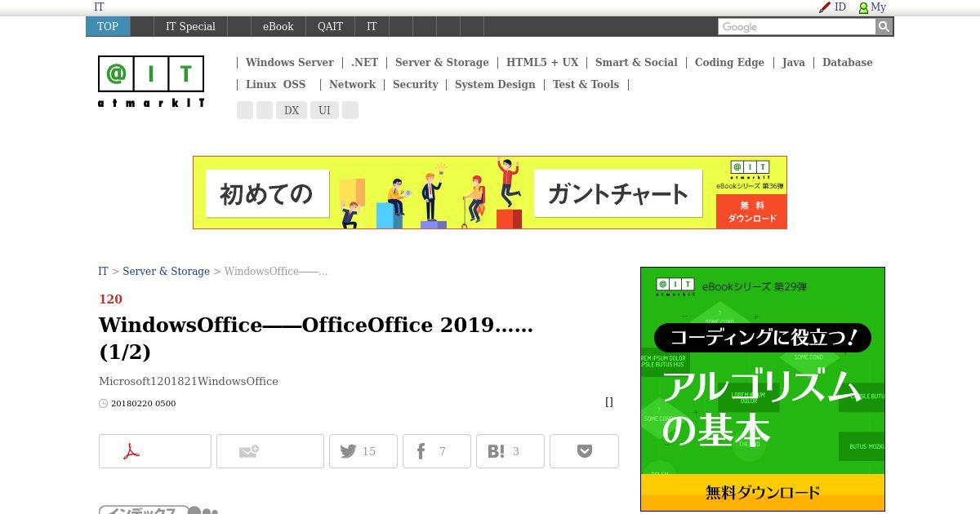Screen dimensions: 980x514
Task: Open Test & Tools category
Action: tap(586, 84)
